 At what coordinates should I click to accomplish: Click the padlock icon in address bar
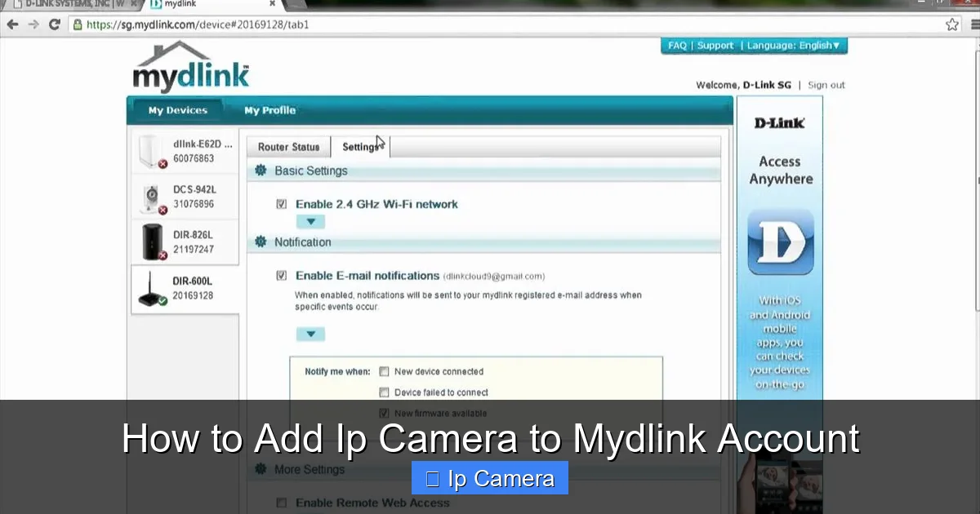pyautogui.click(x=78, y=24)
